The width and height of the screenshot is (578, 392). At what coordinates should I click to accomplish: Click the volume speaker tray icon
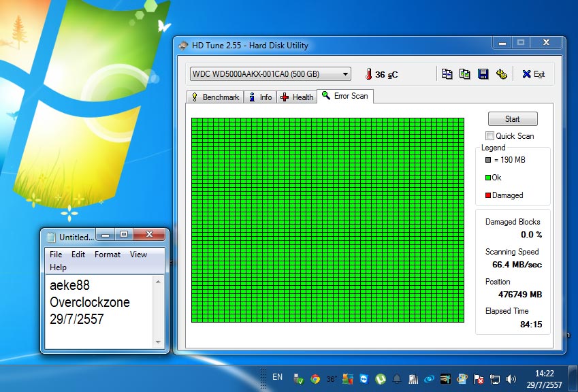point(511,379)
